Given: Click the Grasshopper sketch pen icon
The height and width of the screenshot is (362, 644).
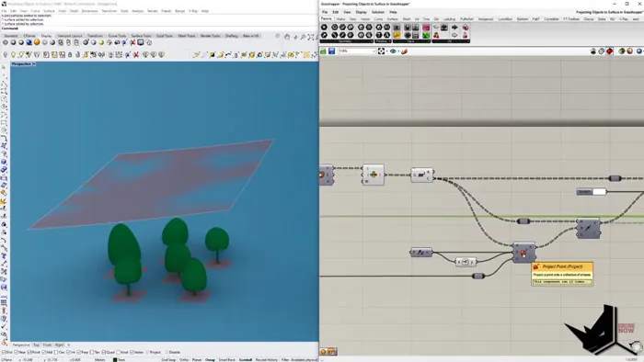Looking at the screenshot, I should (x=405, y=51).
